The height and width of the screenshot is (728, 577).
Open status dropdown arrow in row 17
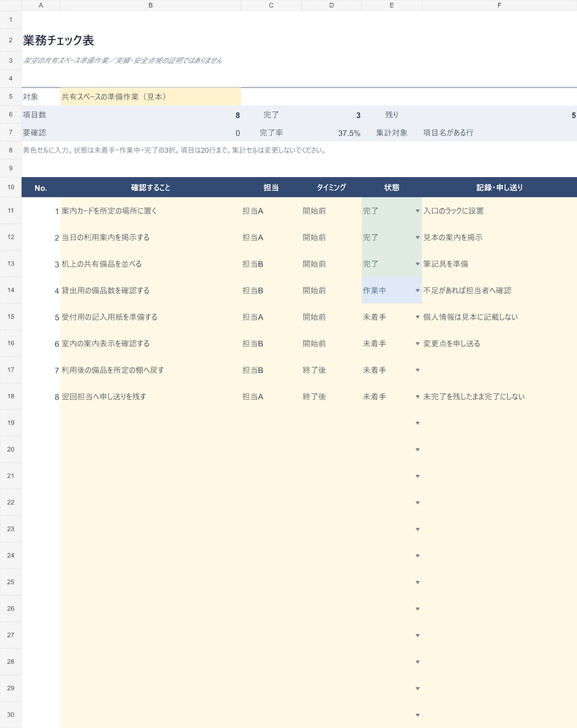[x=418, y=370]
